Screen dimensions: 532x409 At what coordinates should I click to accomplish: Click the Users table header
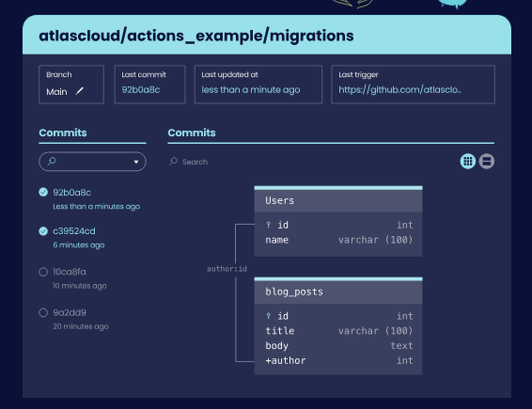[338, 200]
